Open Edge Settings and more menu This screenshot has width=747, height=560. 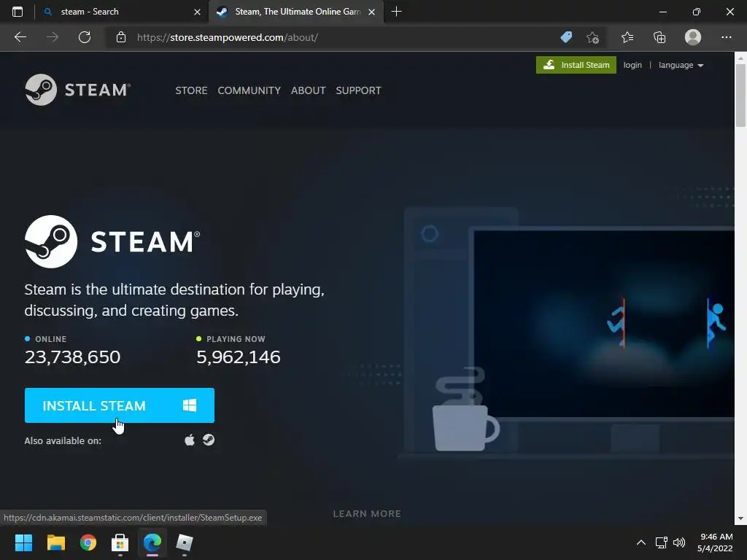pyautogui.click(x=726, y=37)
